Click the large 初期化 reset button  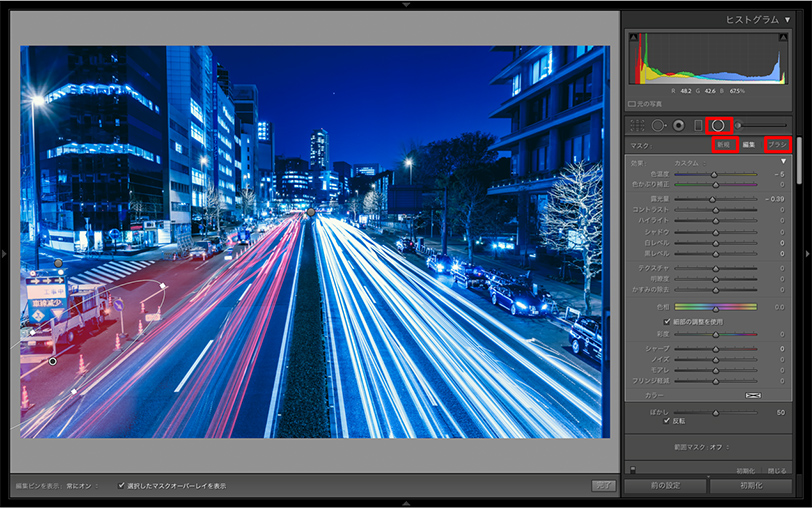coord(750,486)
